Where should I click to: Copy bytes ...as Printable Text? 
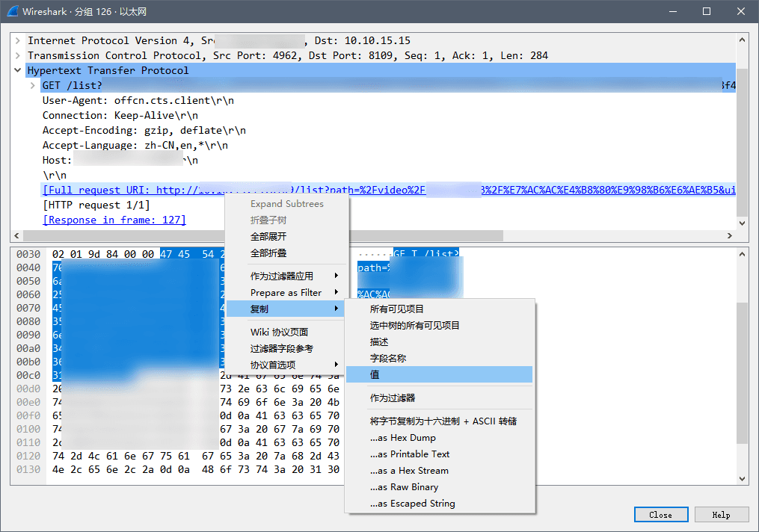click(440, 454)
